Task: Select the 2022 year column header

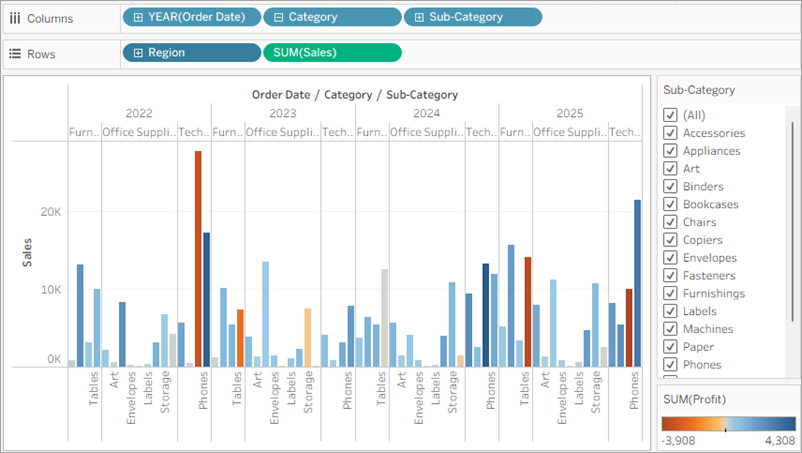Action: click(x=139, y=113)
